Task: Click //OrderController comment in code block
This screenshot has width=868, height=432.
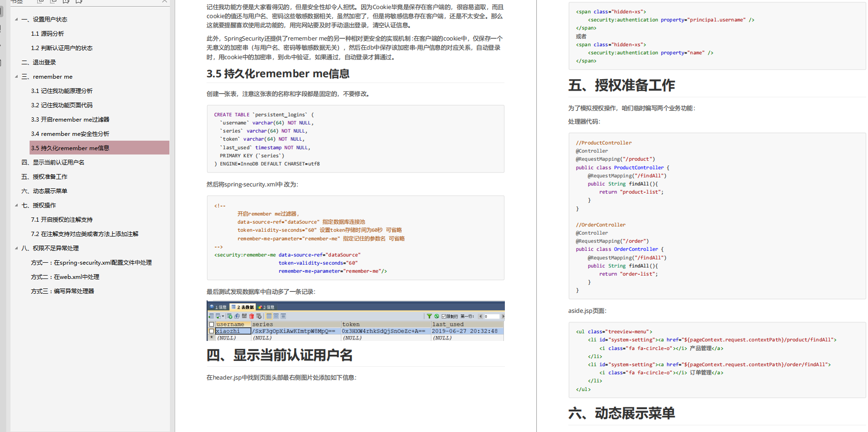Action: point(600,225)
